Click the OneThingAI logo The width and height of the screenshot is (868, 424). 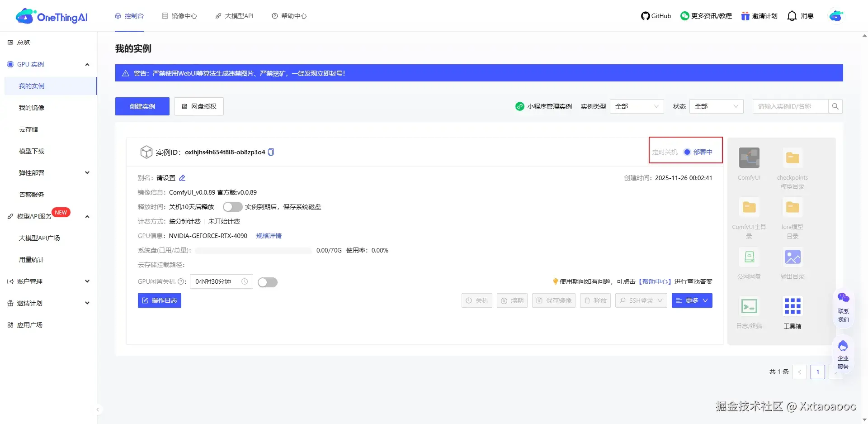[52, 16]
